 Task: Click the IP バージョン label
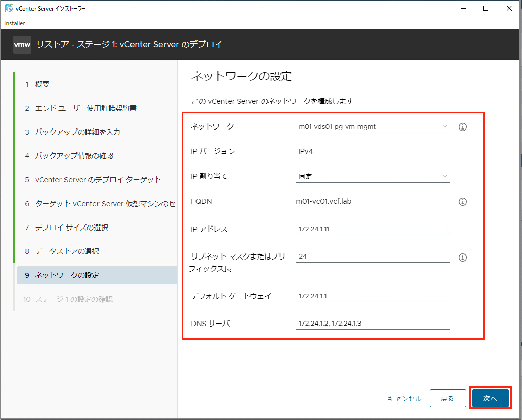tap(213, 151)
